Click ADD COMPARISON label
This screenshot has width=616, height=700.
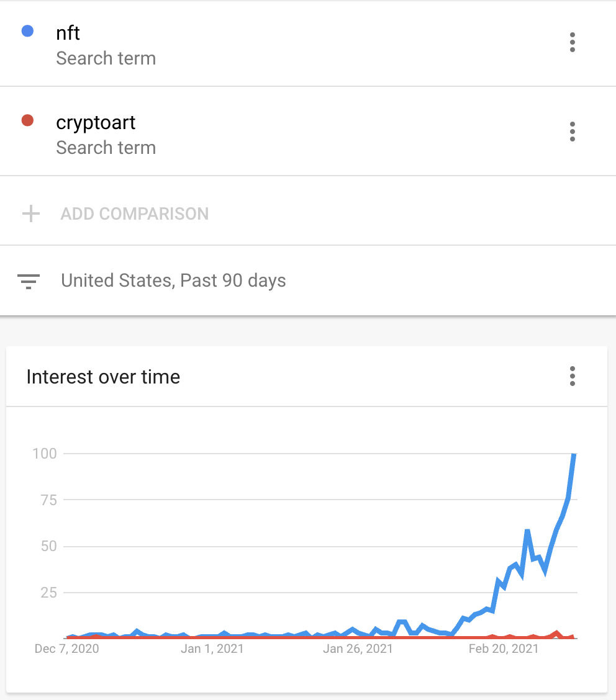pos(135,214)
